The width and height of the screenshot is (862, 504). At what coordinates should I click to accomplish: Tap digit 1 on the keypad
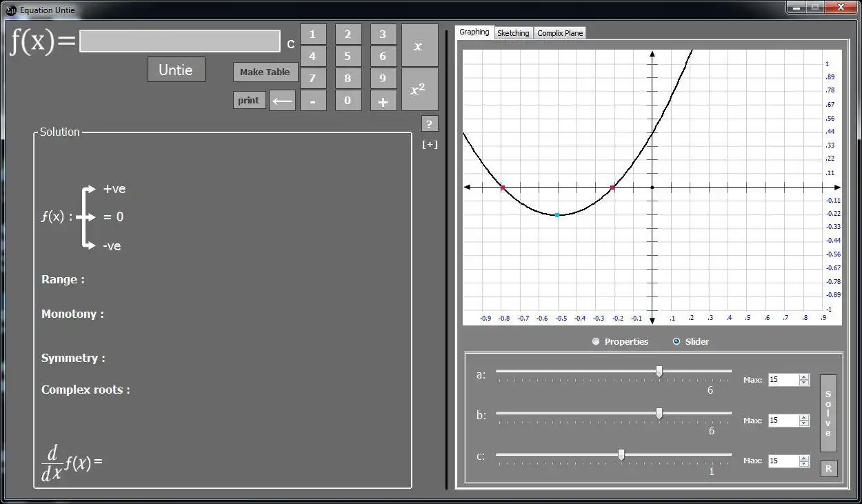313,34
